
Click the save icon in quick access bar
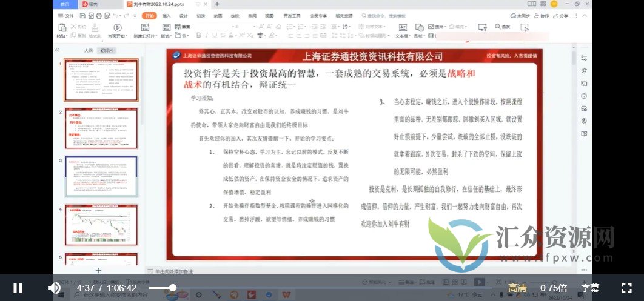pos(82,16)
